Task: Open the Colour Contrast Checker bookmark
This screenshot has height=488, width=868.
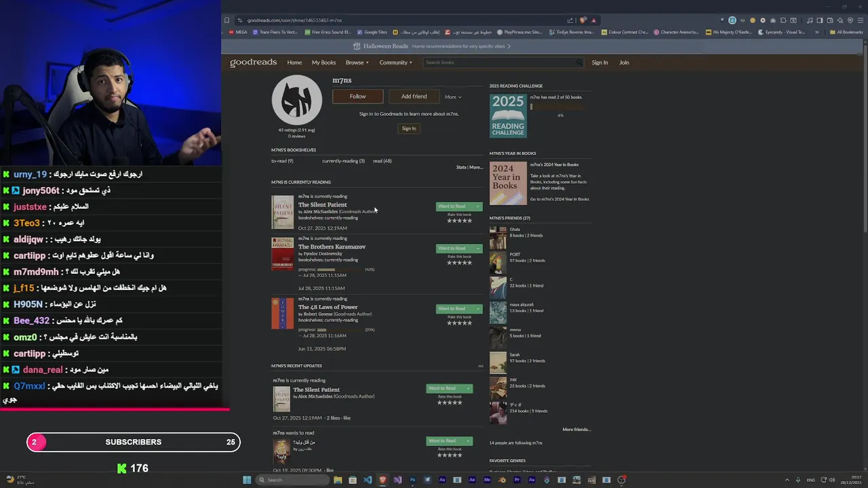Action: [x=625, y=32]
